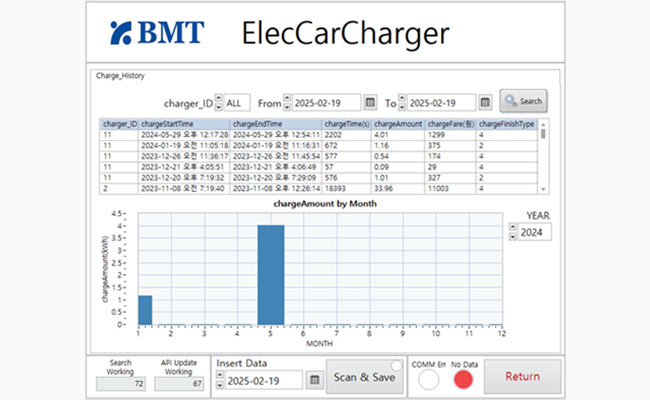Open the From date calendar picker
This screenshot has height=400, width=650.
(x=370, y=102)
